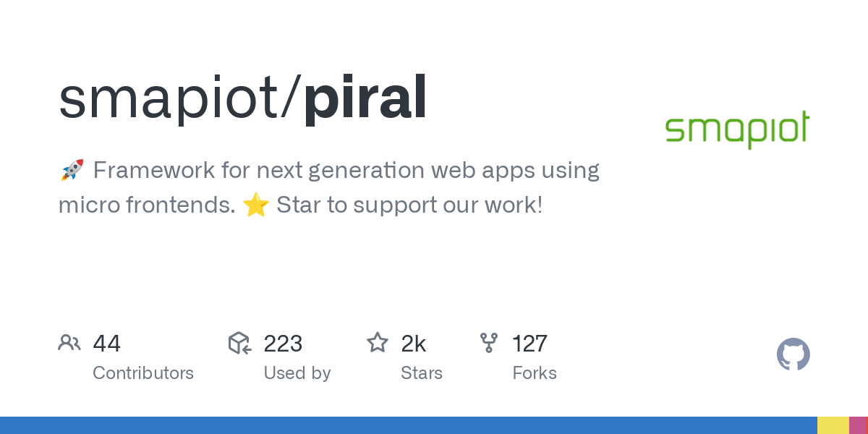Click the rocket emoji in description
868x434 pixels.
72,171
